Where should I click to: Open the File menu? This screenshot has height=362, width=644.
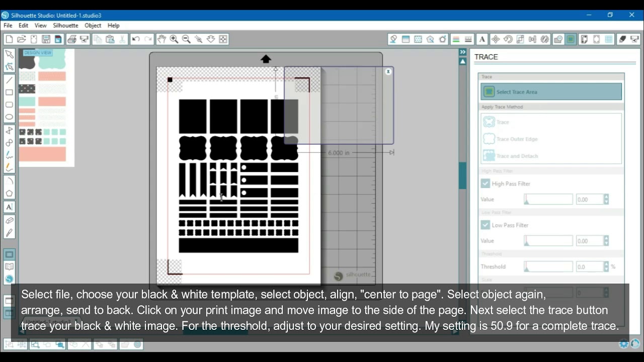pos(8,26)
